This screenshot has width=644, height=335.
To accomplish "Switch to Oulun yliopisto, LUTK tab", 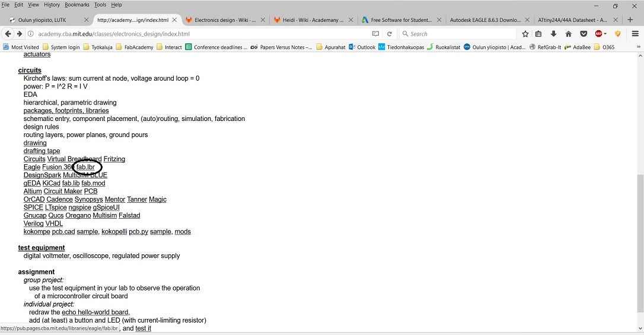I will pos(49,20).
